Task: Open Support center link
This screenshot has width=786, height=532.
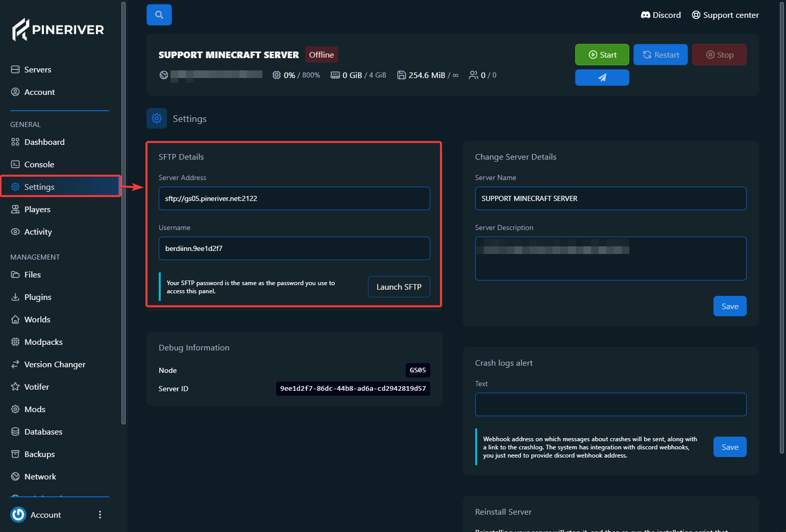Action: coord(725,15)
